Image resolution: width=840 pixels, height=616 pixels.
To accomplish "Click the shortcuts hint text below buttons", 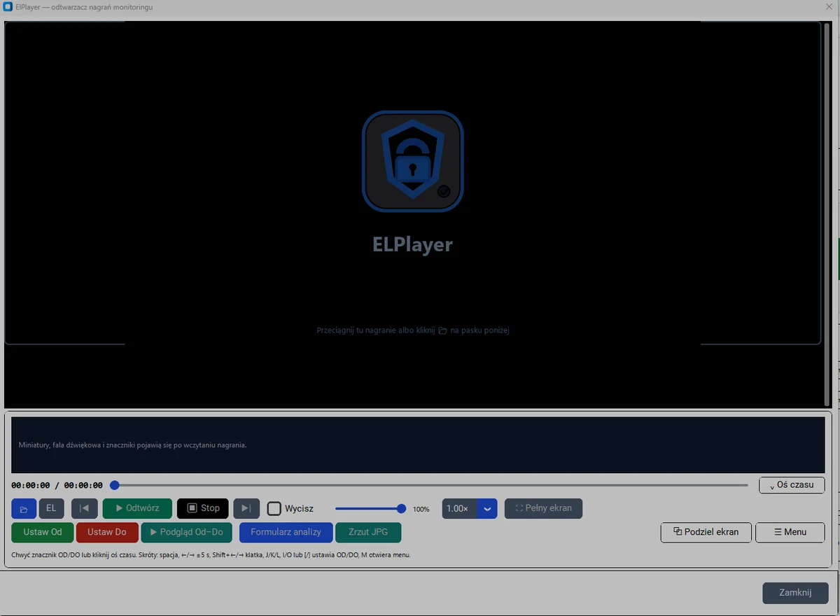I will 211,555.
